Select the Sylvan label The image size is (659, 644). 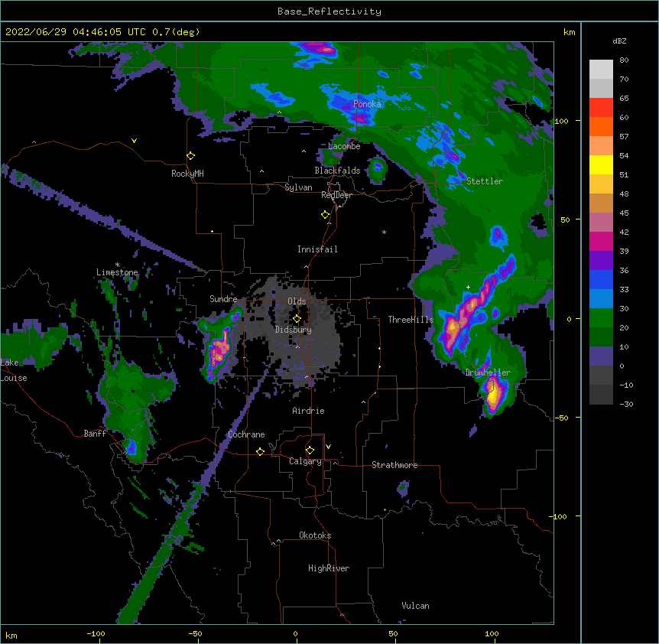(298, 187)
